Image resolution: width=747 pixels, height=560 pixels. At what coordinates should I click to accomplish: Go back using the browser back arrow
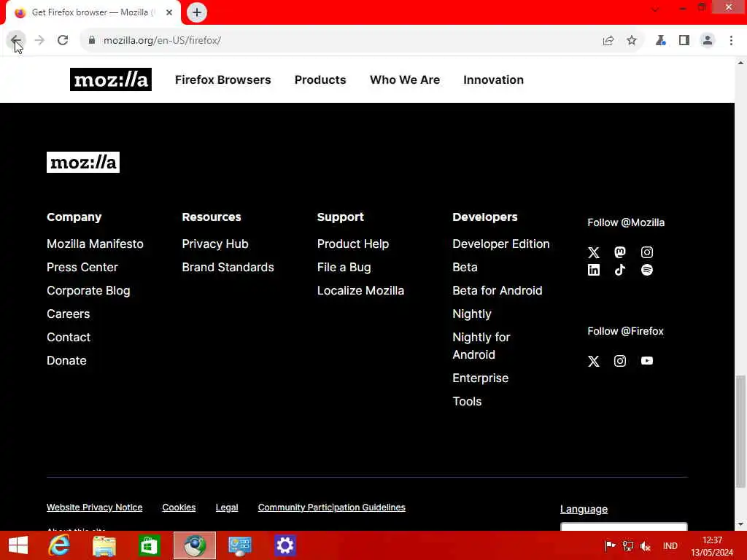click(x=15, y=41)
